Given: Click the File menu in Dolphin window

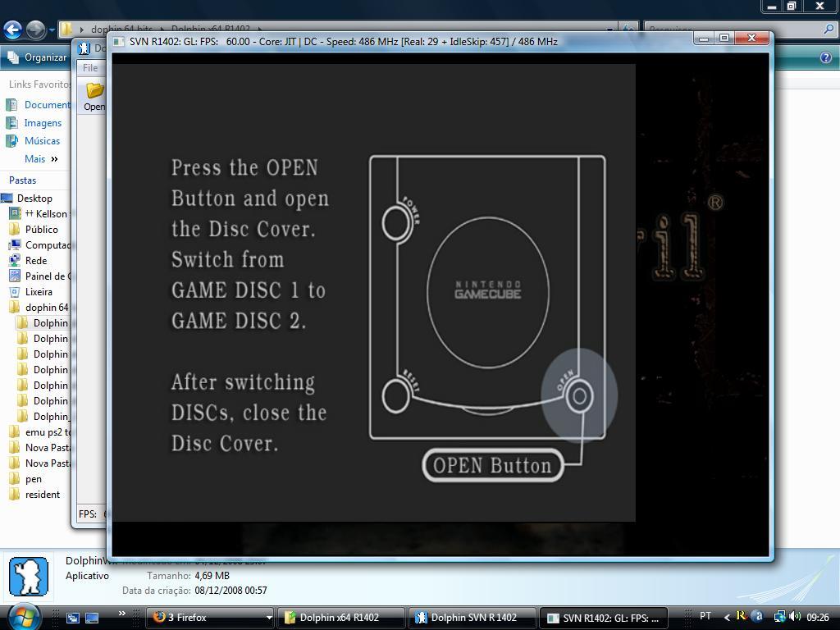Looking at the screenshot, I should (x=90, y=67).
